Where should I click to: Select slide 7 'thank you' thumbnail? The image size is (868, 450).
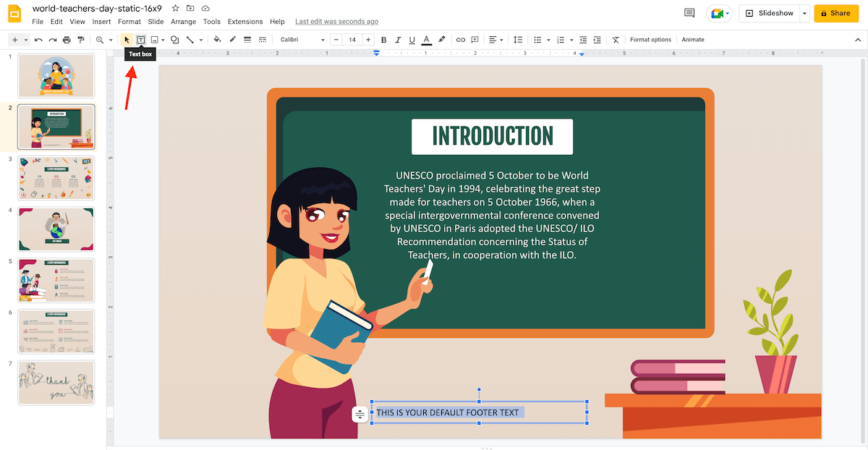coord(56,382)
